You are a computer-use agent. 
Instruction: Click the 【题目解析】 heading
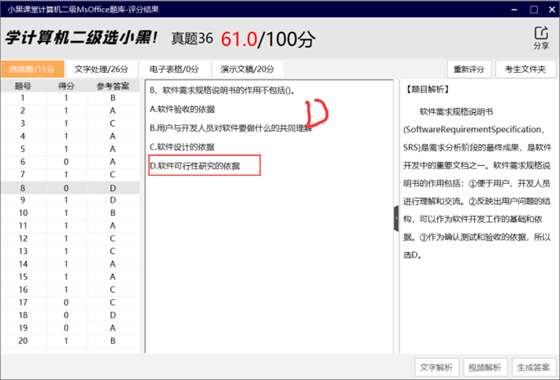pyautogui.click(x=427, y=89)
